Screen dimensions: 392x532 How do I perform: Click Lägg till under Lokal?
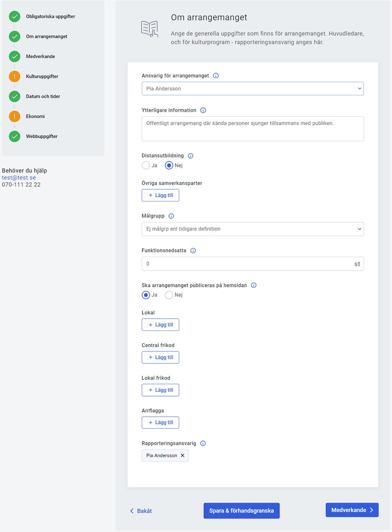coord(160,325)
